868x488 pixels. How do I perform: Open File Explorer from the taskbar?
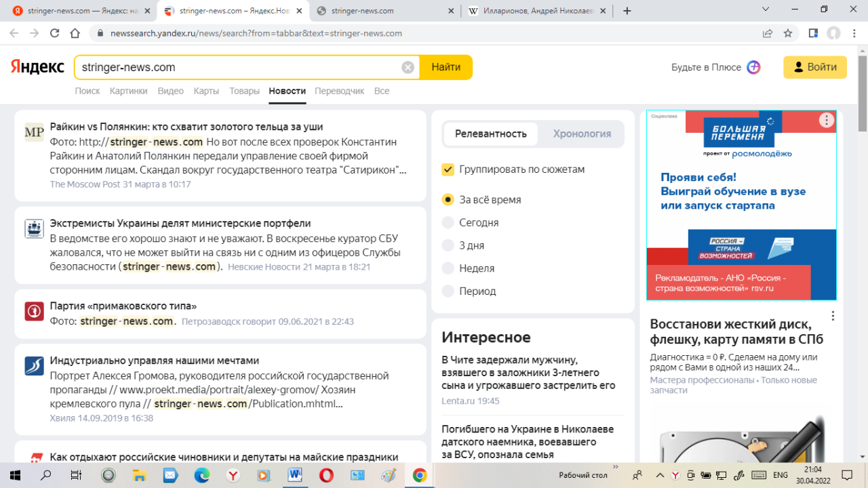click(139, 475)
